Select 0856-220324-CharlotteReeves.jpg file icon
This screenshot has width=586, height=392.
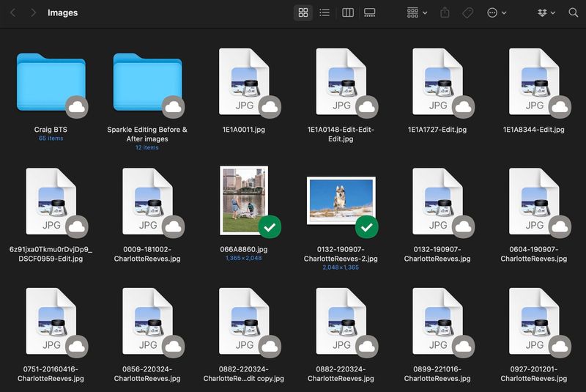pyautogui.click(x=147, y=321)
